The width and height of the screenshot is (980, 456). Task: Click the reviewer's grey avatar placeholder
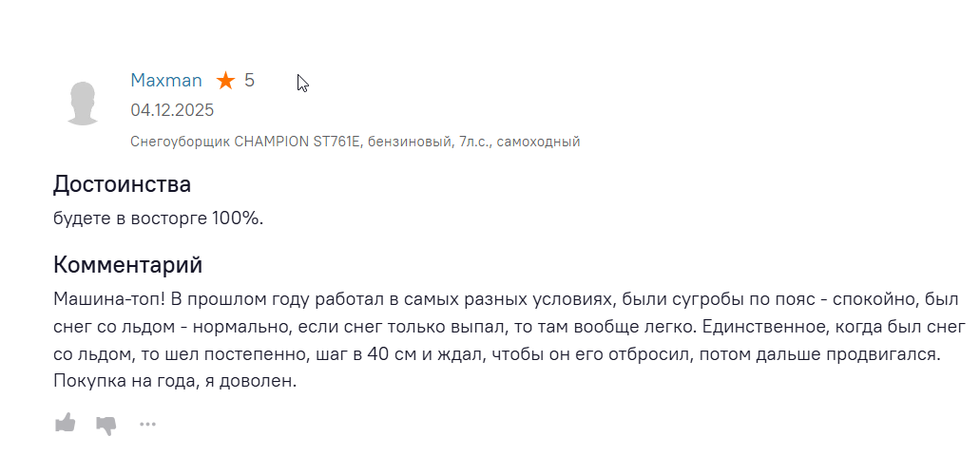tap(84, 103)
